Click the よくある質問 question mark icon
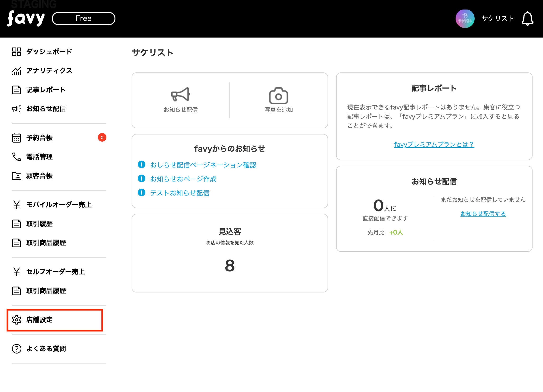This screenshot has height=392, width=543. coord(17,349)
